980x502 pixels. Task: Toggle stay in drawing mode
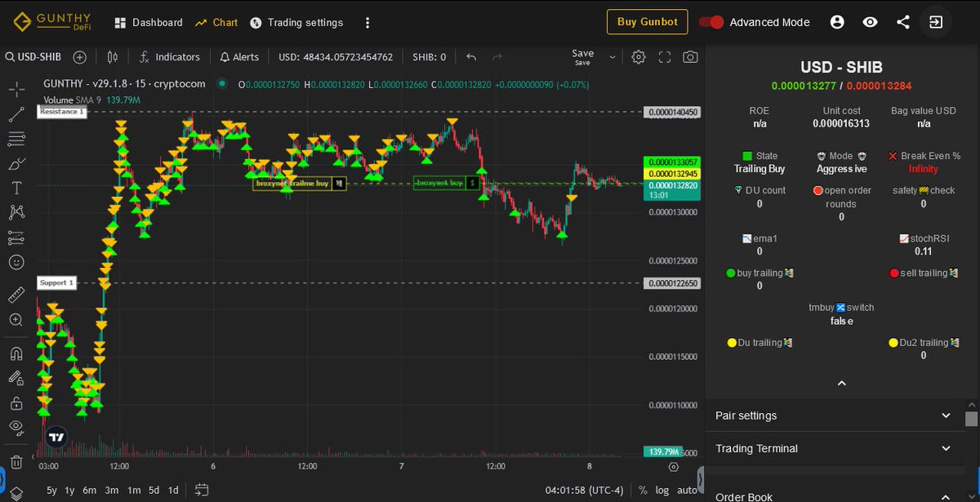[16, 378]
